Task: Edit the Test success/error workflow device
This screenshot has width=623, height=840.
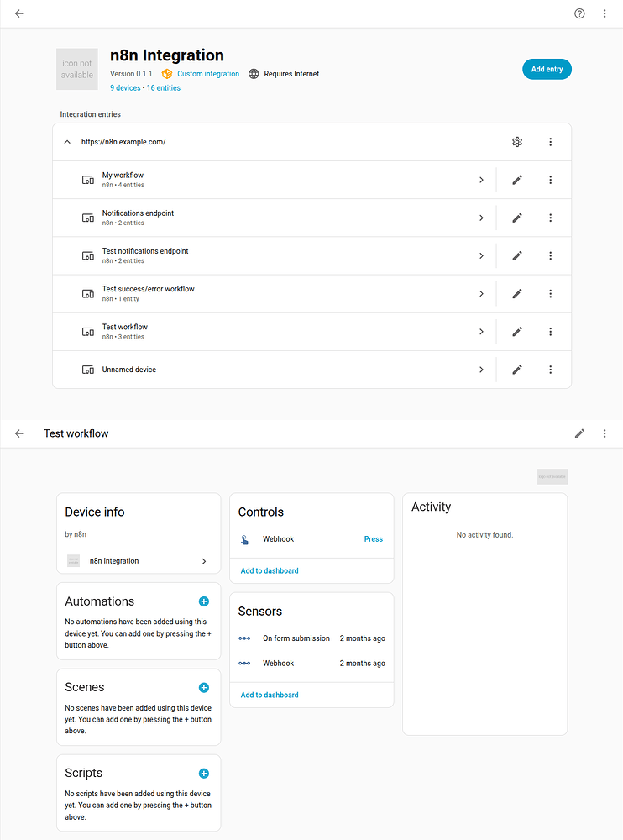Action: [x=517, y=293]
